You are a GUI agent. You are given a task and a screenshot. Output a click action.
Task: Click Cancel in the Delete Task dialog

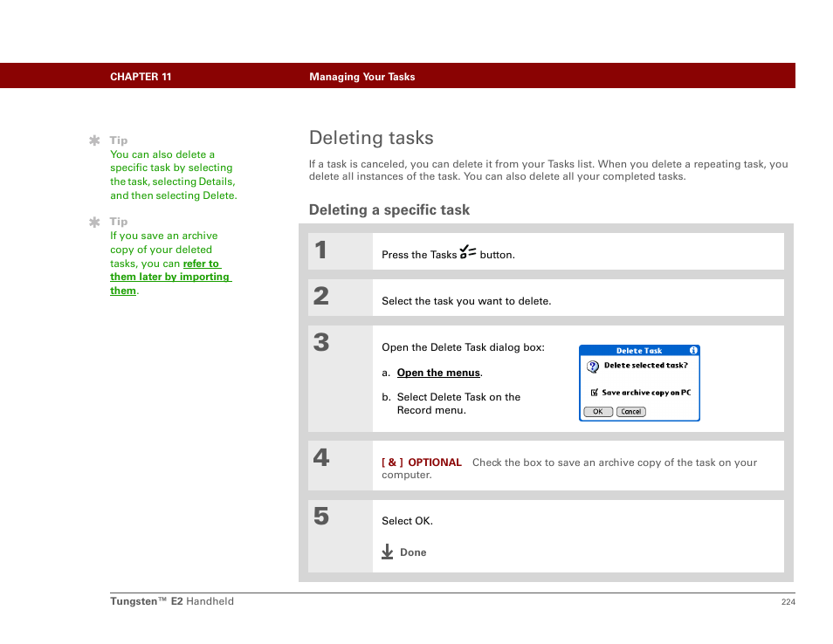631,412
